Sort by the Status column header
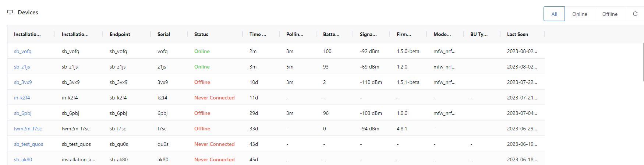 [201, 34]
